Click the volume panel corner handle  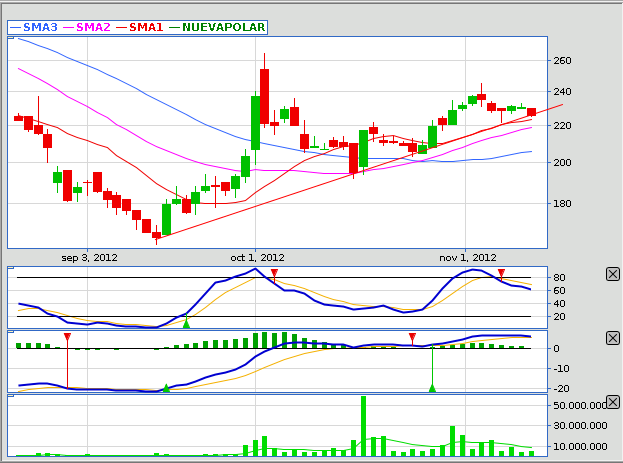point(11,396)
